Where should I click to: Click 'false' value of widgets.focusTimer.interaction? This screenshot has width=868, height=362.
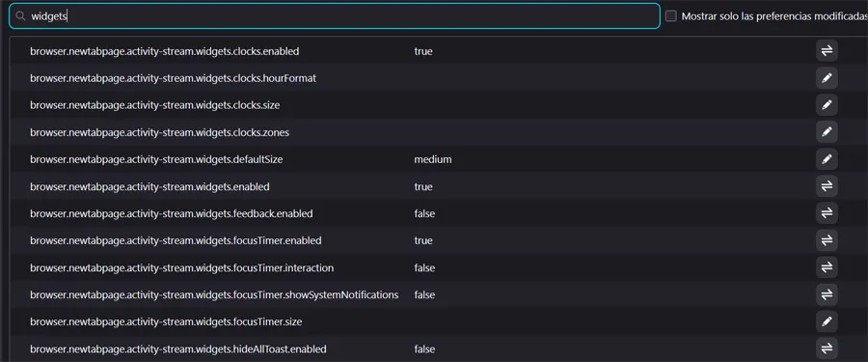424,267
